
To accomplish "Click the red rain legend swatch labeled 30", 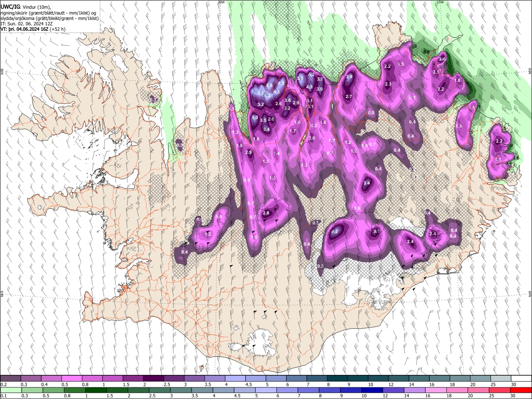I will [x=521, y=390].
